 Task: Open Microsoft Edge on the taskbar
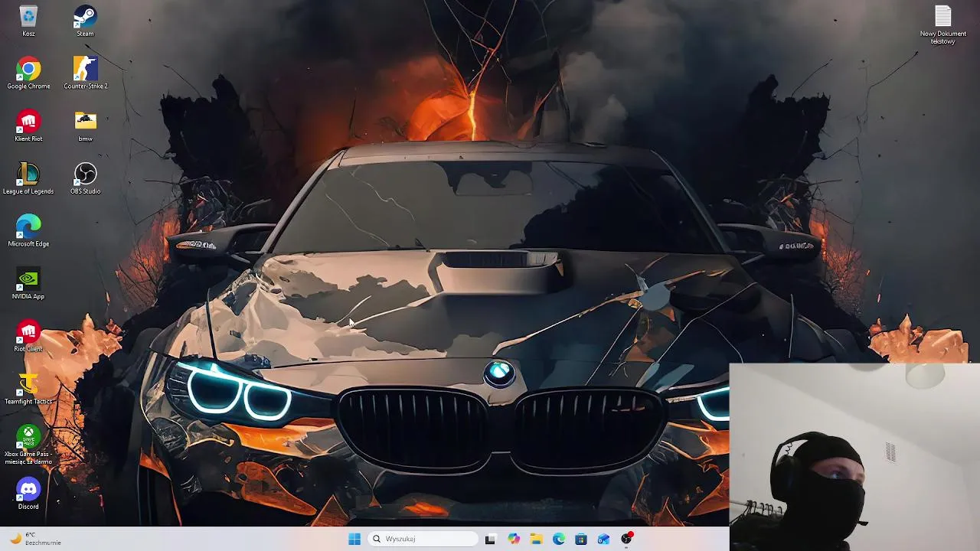559,539
